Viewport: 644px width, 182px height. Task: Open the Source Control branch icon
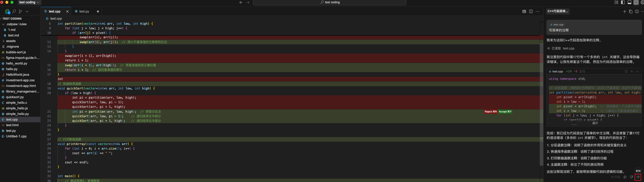(x=20, y=11)
